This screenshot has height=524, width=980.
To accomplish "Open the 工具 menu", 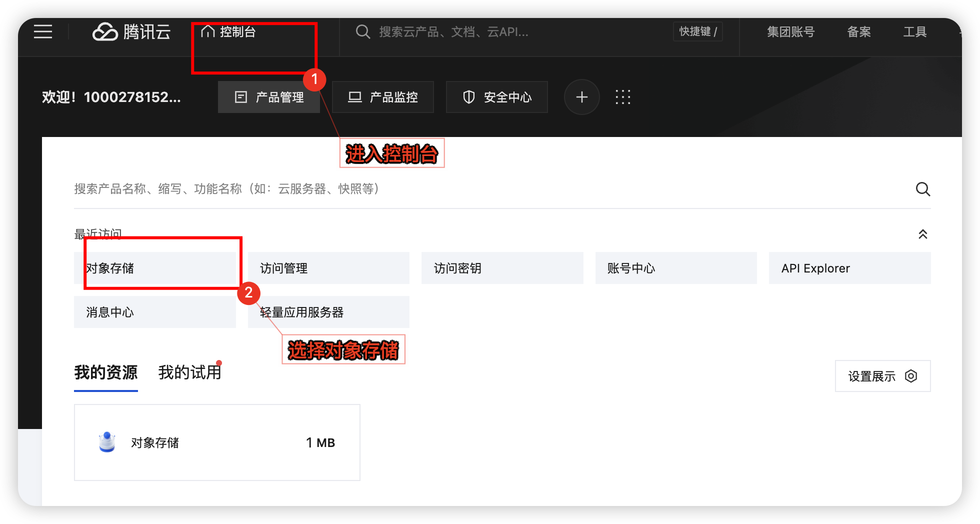I will (915, 32).
